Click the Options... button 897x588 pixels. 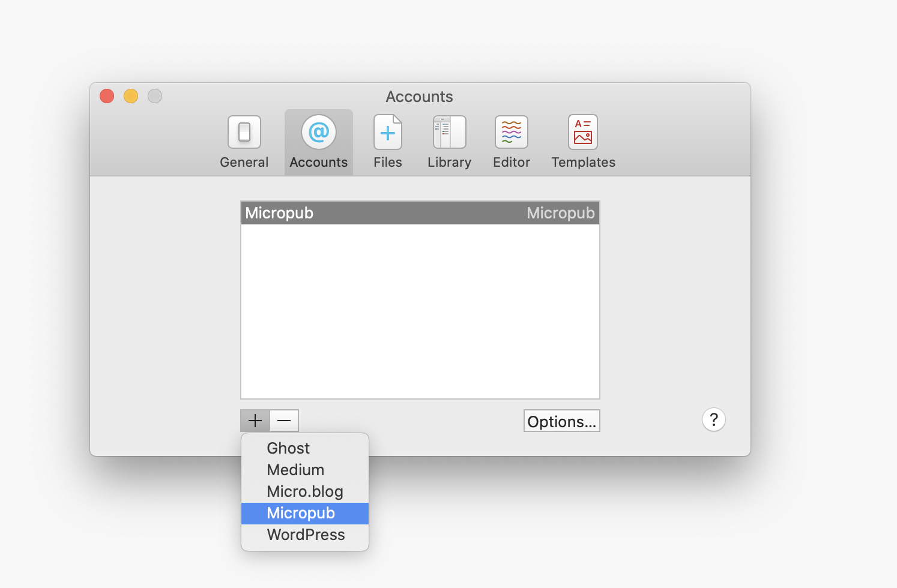click(x=561, y=421)
